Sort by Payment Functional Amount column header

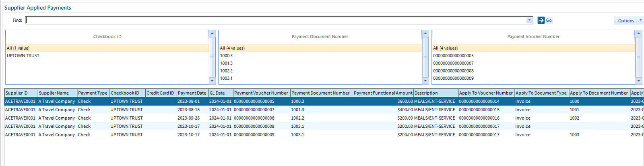pyautogui.click(x=383, y=93)
